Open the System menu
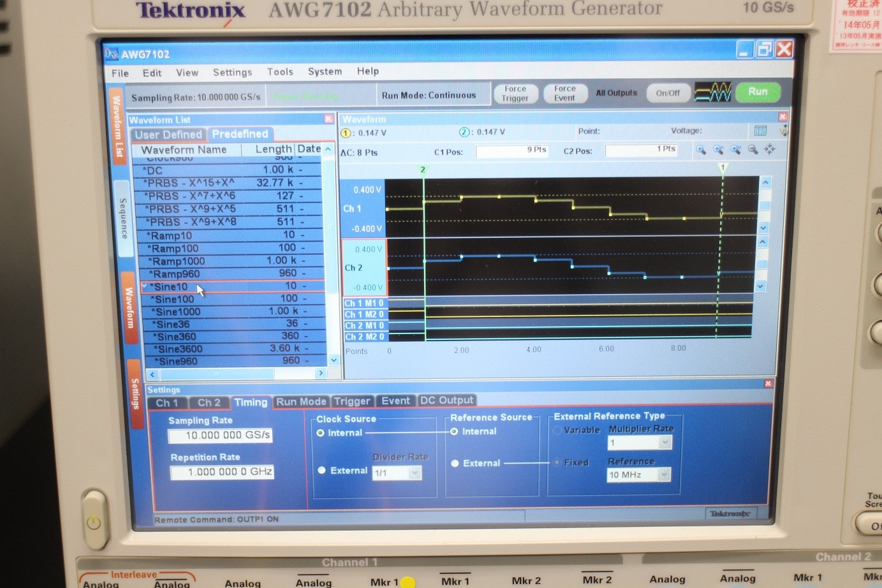The image size is (882, 588). 325,71
